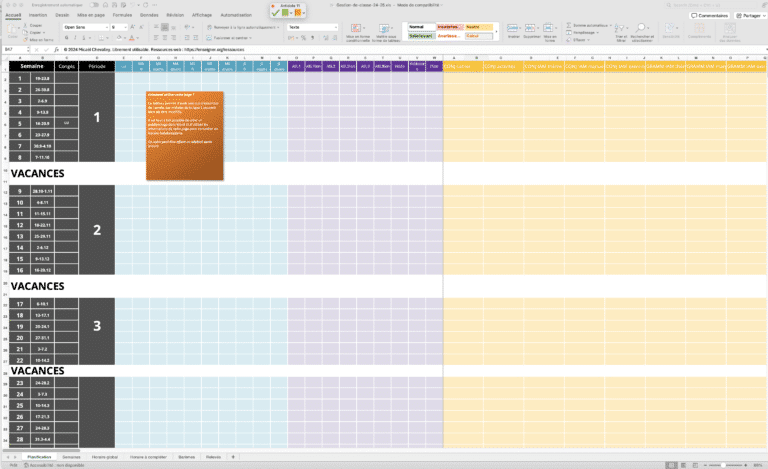Screen dimensions: 768x469
Task: Toggle bold formatting
Action: coord(67,38)
